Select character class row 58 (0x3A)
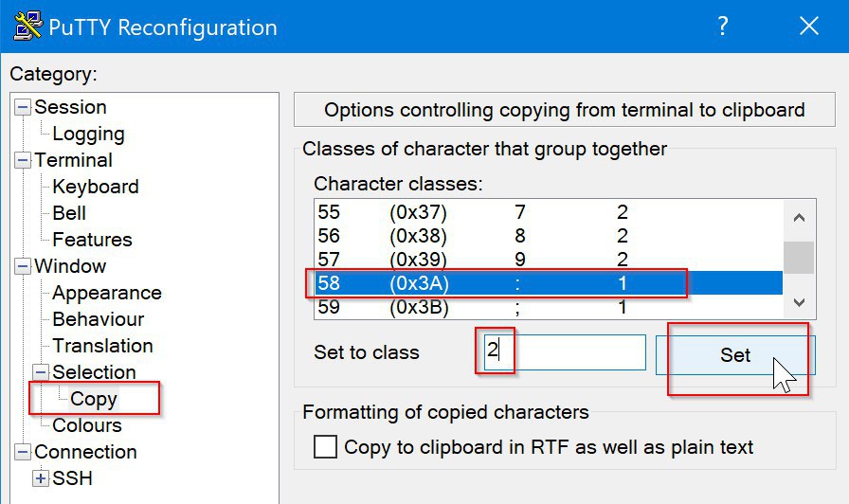This screenshot has width=849, height=504. coord(549,283)
